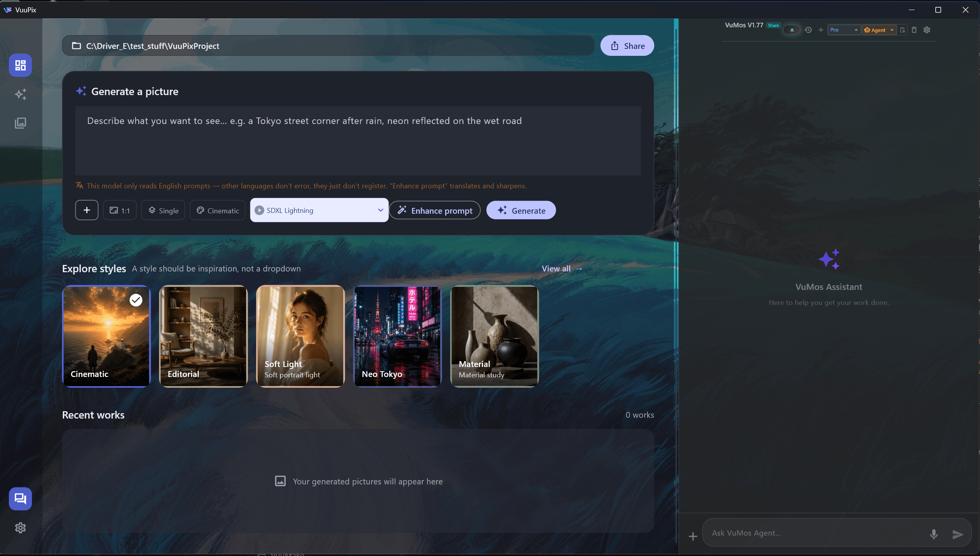
Task: Start new chat with plus icon in VuMos header
Action: tap(821, 30)
